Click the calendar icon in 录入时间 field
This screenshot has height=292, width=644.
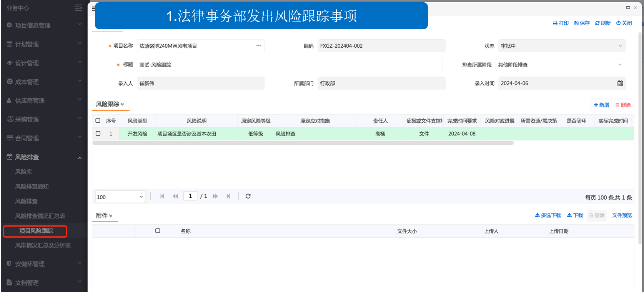click(x=620, y=83)
